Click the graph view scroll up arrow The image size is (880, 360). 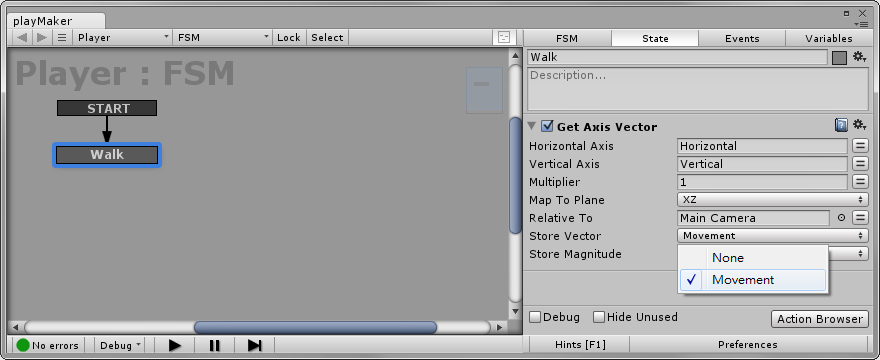click(x=515, y=55)
